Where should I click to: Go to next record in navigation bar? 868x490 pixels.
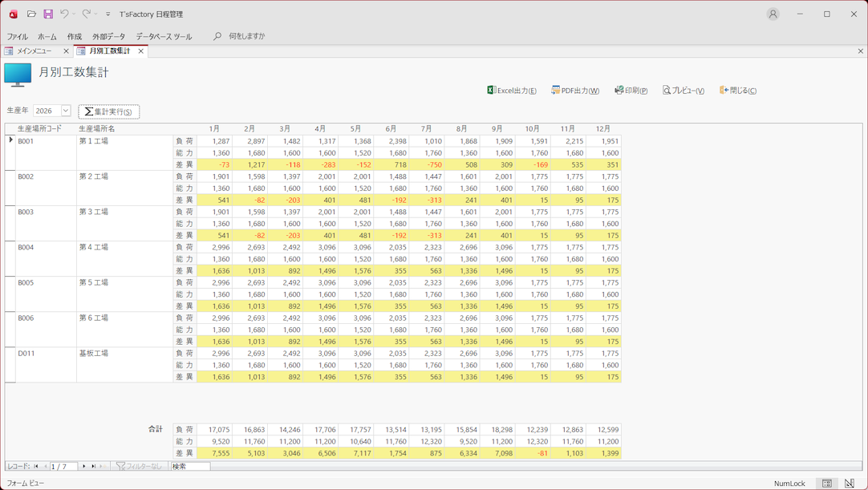coord(83,466)
